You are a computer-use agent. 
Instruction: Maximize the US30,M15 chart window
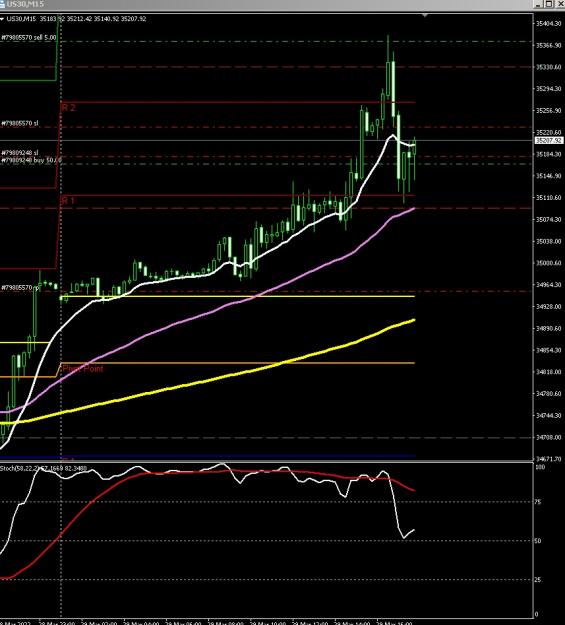pos(549,4)
